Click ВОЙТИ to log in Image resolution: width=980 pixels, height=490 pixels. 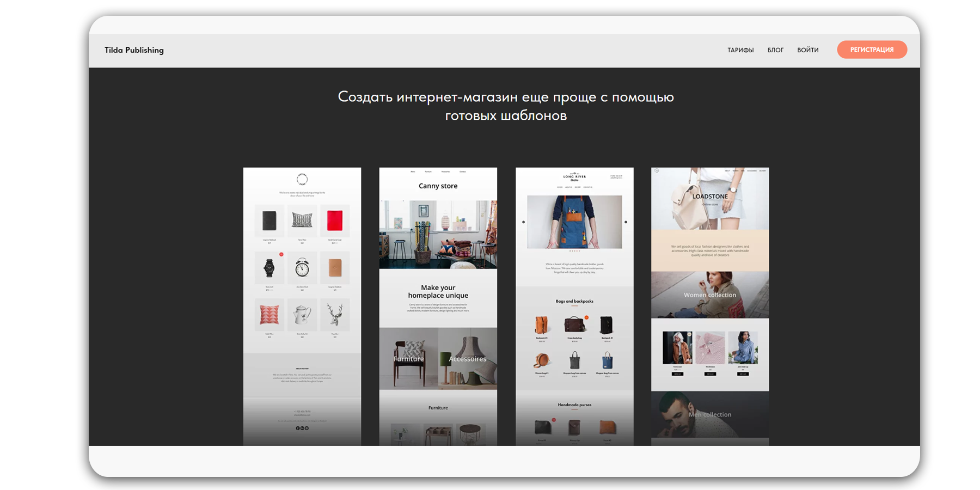coord(807,50)
